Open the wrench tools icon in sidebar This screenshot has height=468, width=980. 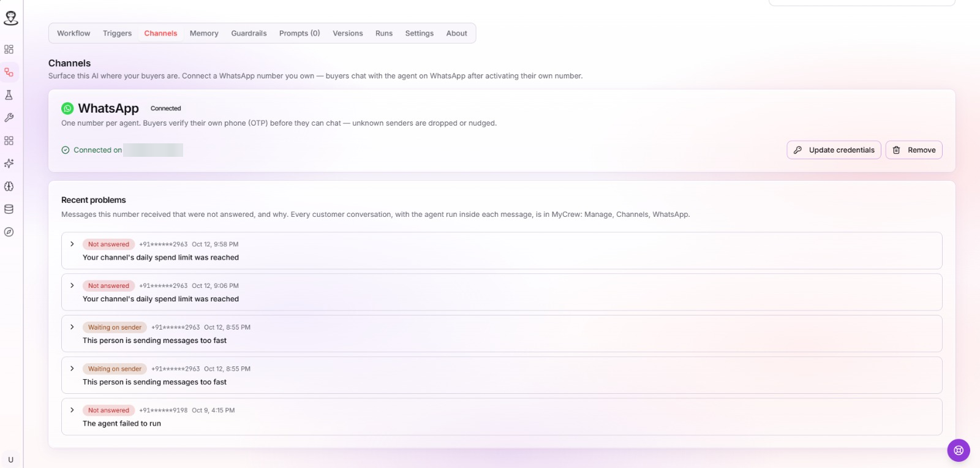[9, 118]
